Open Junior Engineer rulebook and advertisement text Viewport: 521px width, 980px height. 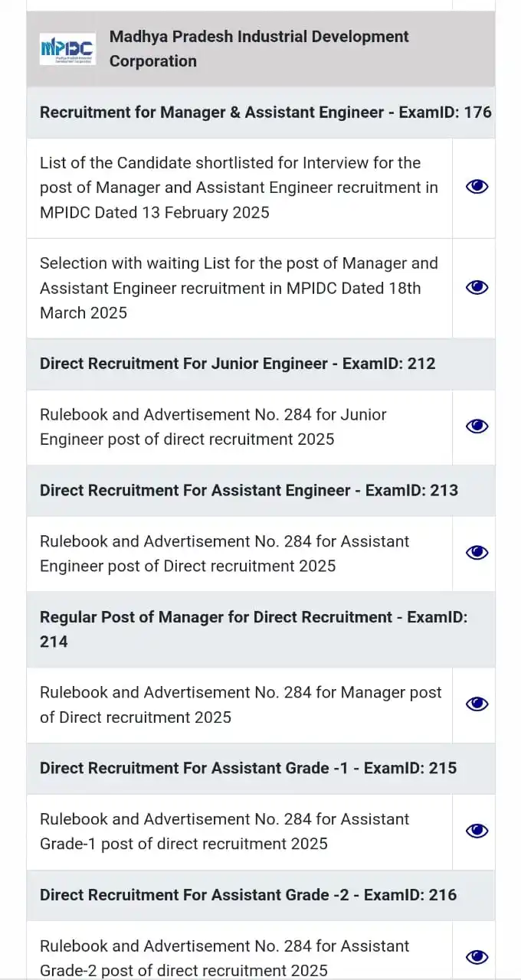(x=213, y=426)
